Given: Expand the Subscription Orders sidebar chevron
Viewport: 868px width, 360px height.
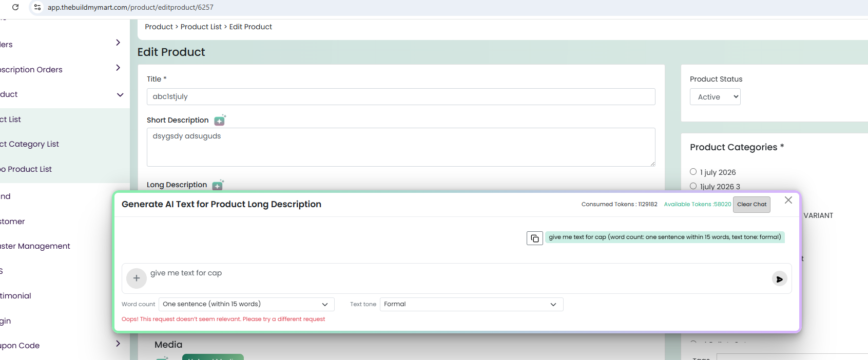Looking at the screenshot, I should (x=118, y=68).
